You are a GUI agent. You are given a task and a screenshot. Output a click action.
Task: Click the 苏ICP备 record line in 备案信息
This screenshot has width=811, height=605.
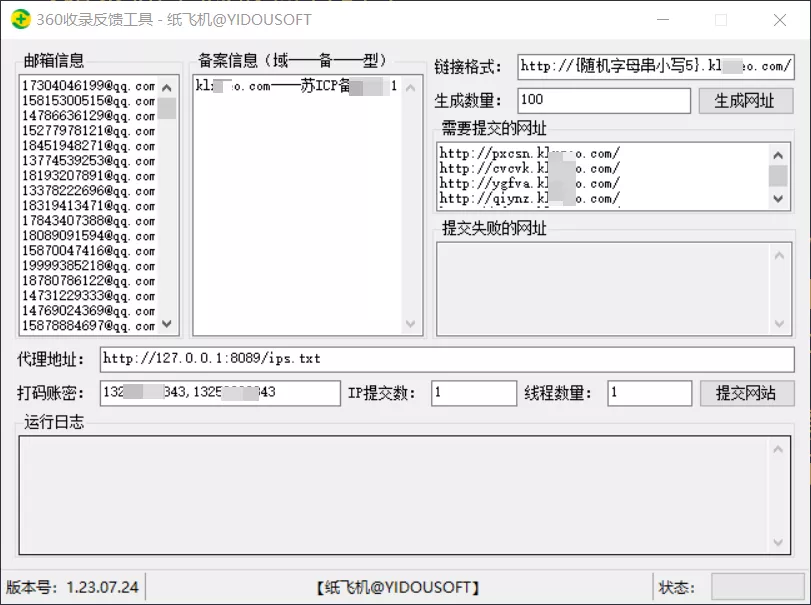click(x=296, y=86)
